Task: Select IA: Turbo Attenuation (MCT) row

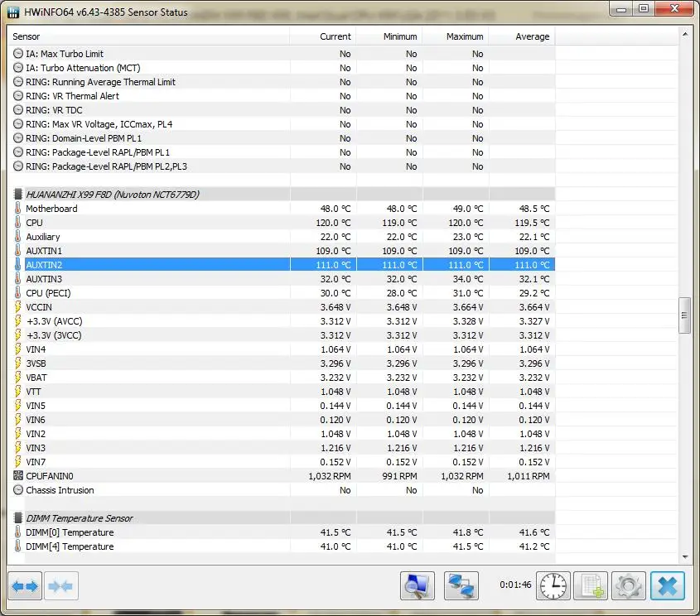Action: 283,68
